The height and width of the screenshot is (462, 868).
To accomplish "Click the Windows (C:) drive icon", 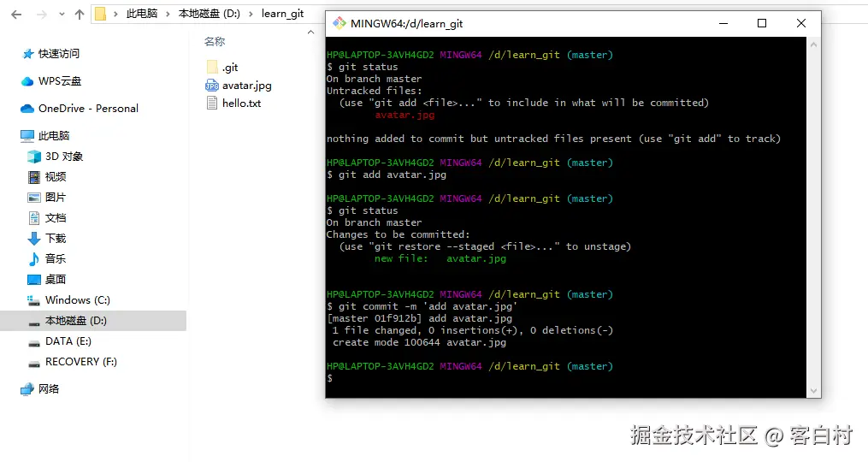I will coord(33,300).
